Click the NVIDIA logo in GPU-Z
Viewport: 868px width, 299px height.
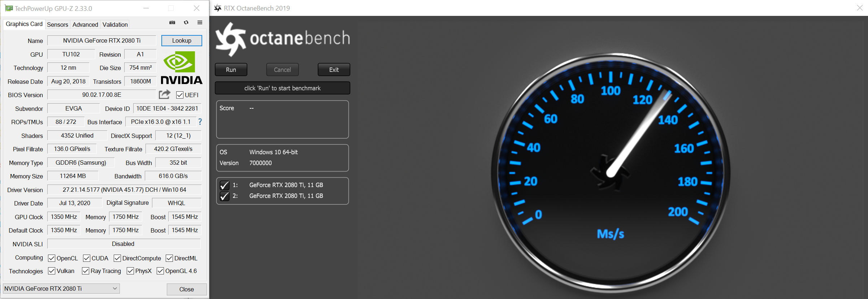(x=181, y=68)
